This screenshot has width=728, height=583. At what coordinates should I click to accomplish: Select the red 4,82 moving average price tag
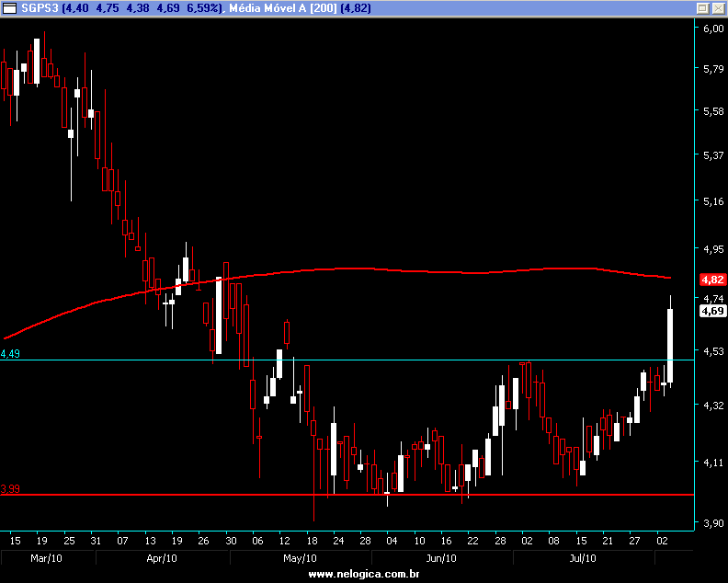click(712, 280)
